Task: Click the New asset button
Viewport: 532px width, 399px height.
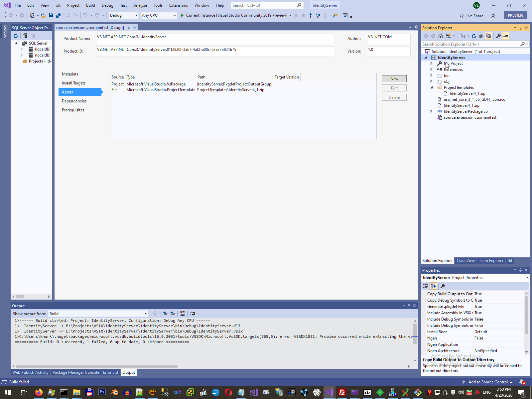Action: tap(394, 79)
